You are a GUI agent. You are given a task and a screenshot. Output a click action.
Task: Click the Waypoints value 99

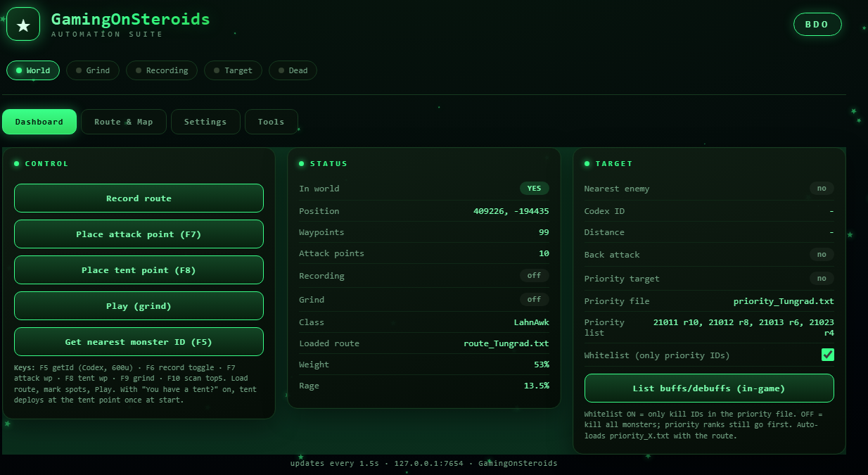[x=544, y=232]
